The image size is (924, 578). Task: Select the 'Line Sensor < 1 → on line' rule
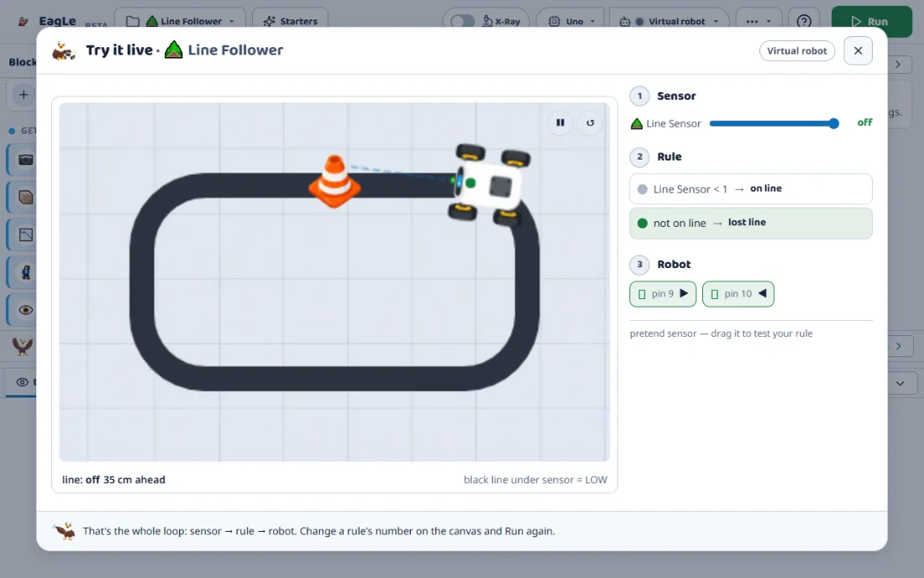[751, 188]
